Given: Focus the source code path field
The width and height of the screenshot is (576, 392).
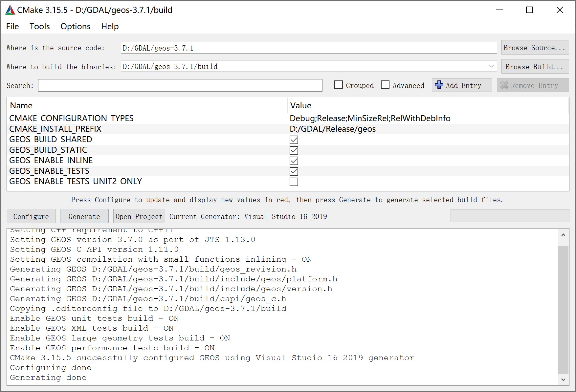Looking at the screenshot, I should [309, 48].
